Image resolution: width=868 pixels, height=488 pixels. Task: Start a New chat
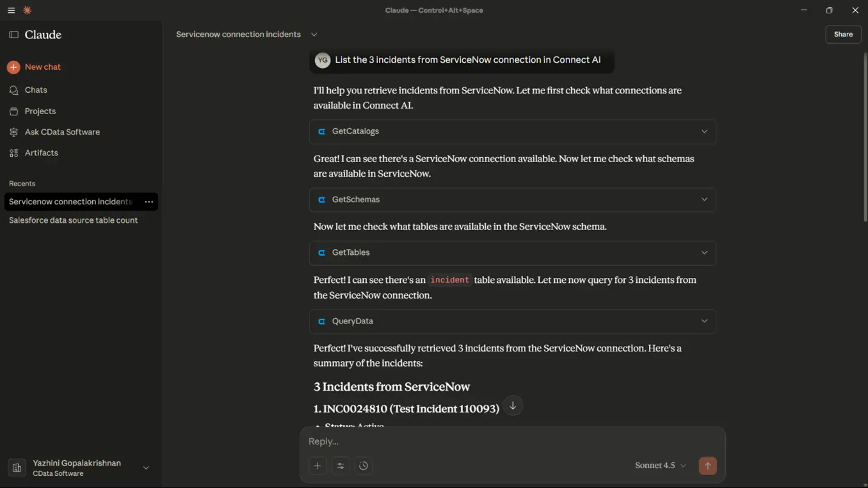[41, 67]
